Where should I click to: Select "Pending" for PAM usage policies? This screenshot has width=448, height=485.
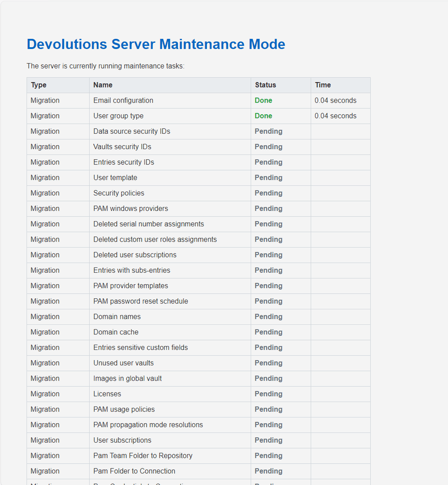(x=268, y=410)
